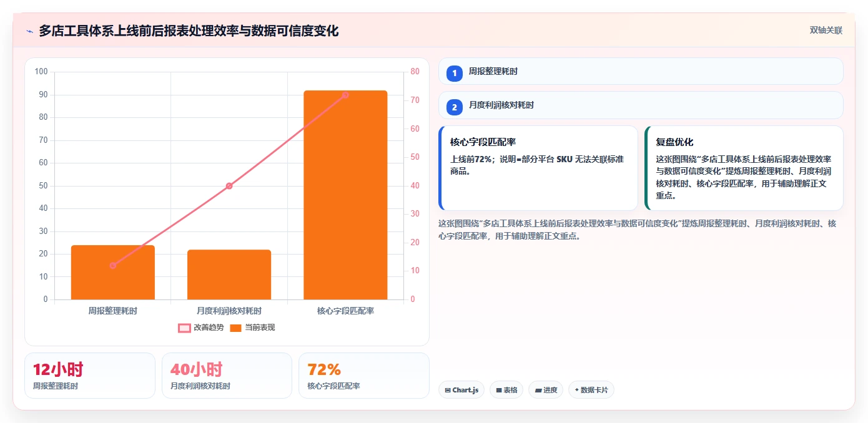Click the 月度利润核对耗时 orange bar
This screenshot has width=868, height=423.
pyautogui.click(x=229, y=275)
